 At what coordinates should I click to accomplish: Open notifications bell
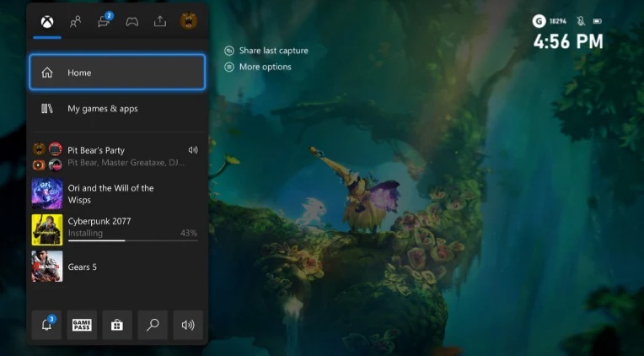coord(46,325)
